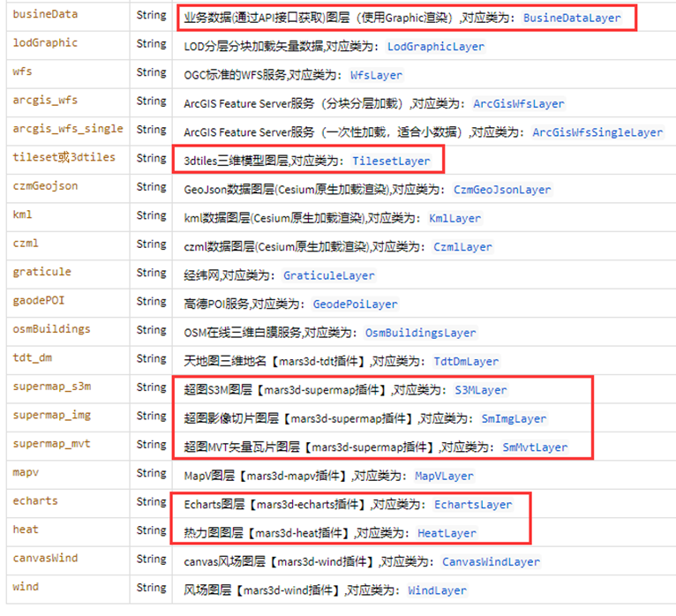Click the OsmBuildingsLayer class link
The image size is (676, 616).
(x=420, y=334)
